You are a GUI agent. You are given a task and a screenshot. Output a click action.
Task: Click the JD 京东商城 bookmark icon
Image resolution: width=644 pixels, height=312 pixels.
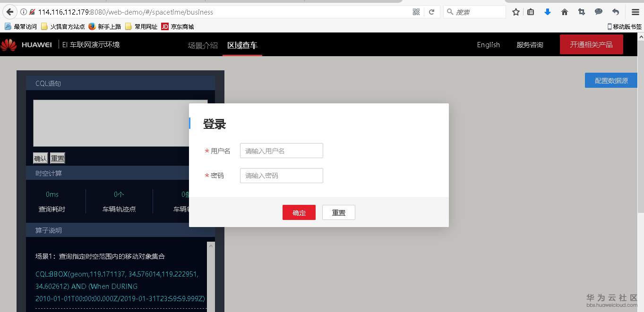click(165, 26)
